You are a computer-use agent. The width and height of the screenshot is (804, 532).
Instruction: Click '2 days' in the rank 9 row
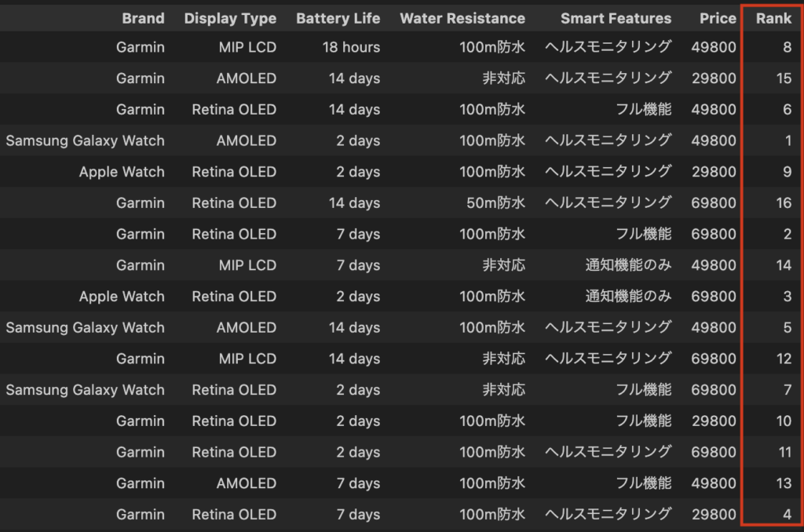pos(358,172)
